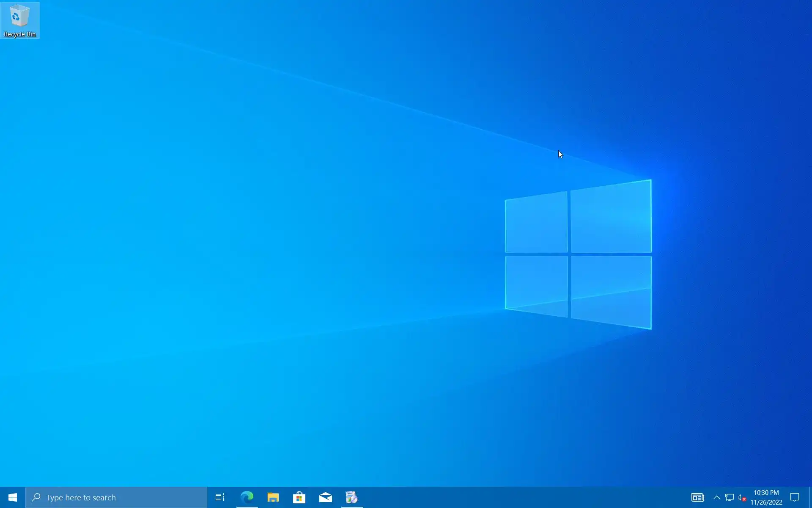
Task: Open the Microsoft Store taskbar icon
Action: tap(299, 497)
